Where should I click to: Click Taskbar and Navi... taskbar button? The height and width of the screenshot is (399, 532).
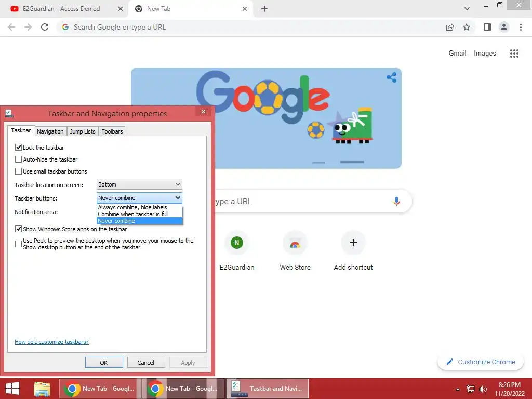pos(268,389)
